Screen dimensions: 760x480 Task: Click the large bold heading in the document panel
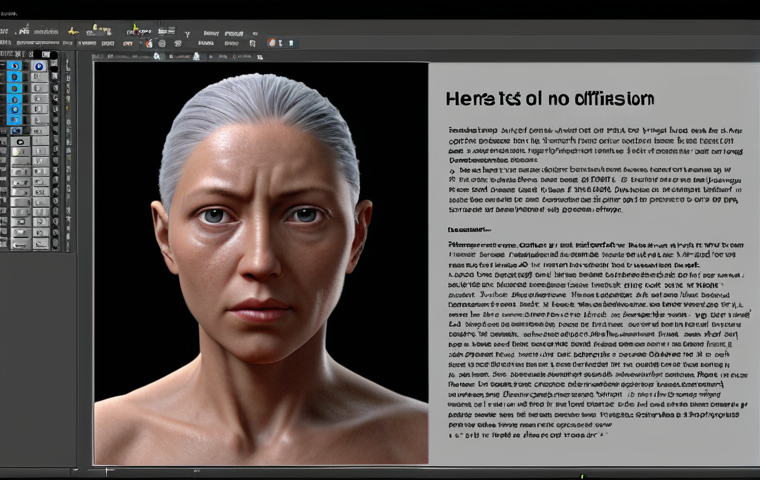(x=550, y=99)
